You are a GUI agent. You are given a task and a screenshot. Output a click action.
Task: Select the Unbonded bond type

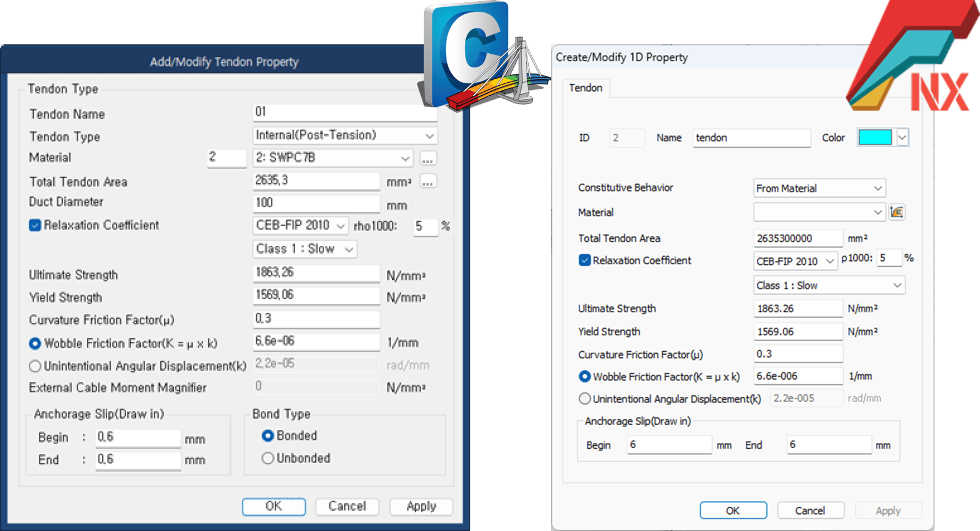pos(268,458)
